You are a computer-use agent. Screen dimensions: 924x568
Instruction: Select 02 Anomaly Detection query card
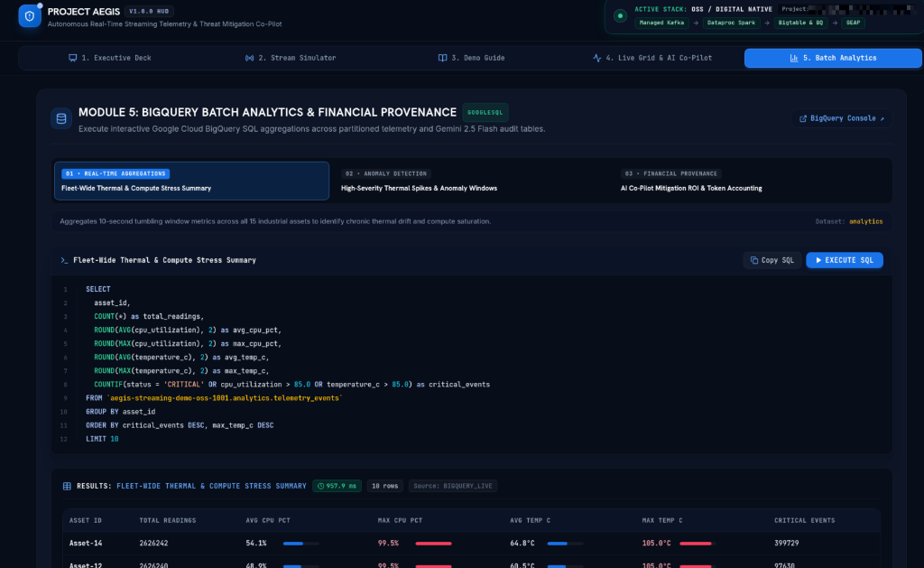point(471,181)
